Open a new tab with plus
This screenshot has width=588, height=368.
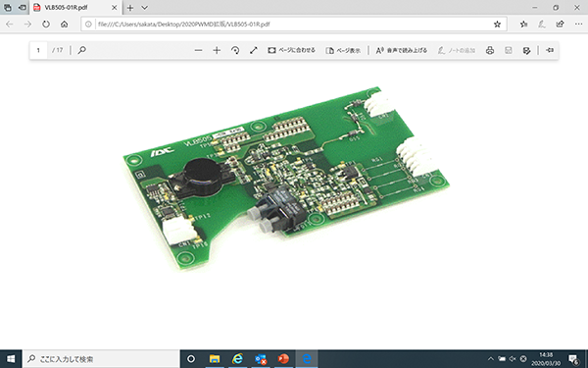click(130, 8)
